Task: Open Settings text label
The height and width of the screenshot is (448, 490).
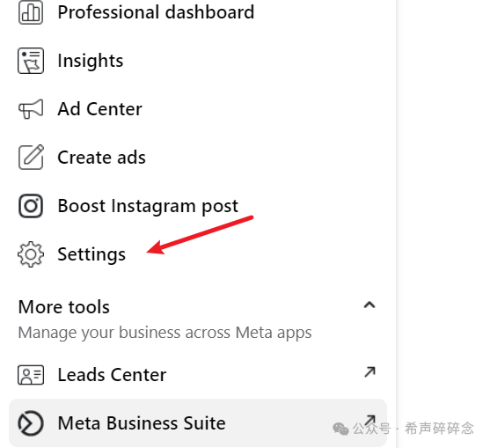Action: [x=91, y=254]
